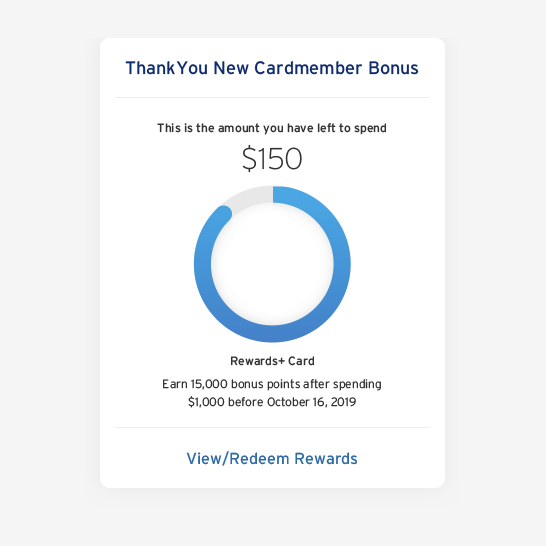
Task: Click the gray unfilled ring segment
Action: 249,198
